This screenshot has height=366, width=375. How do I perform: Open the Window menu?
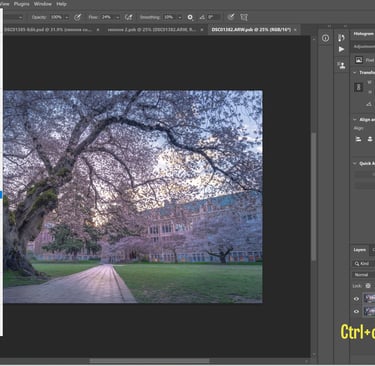pyautogui.click(x=43, y=4)
